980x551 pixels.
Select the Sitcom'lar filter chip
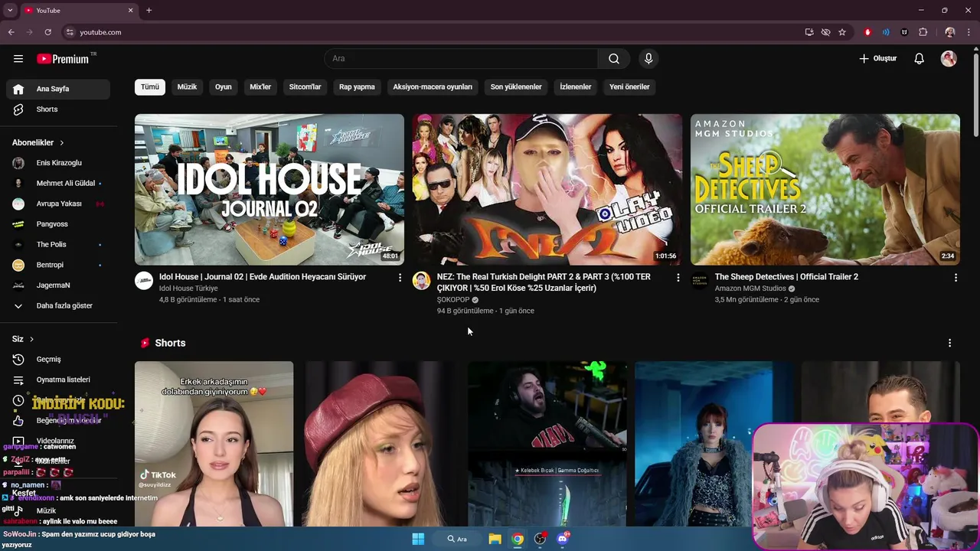[305, 86]
